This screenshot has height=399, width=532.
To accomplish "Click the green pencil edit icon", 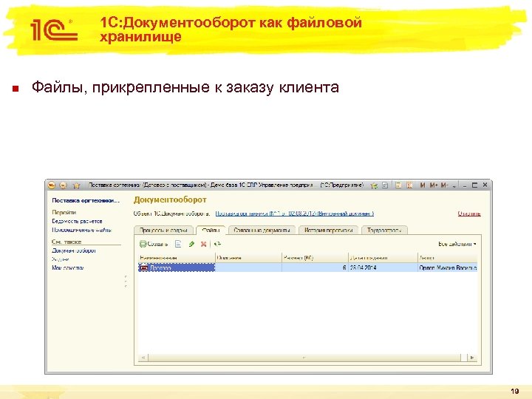I will pyautogui.click(x=191, y=244).
